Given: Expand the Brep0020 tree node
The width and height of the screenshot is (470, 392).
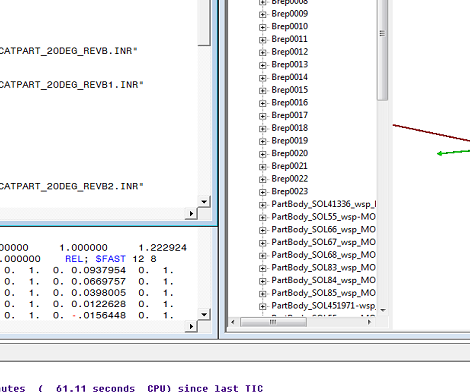Looking at the screenshot, I should [263, 154].
